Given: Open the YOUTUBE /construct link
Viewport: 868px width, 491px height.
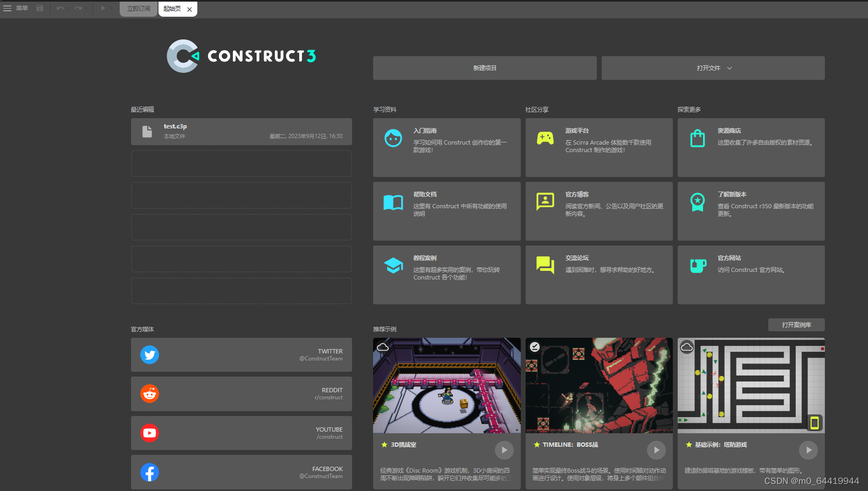Looking at the screenshot, I should [x=242, y=433].
